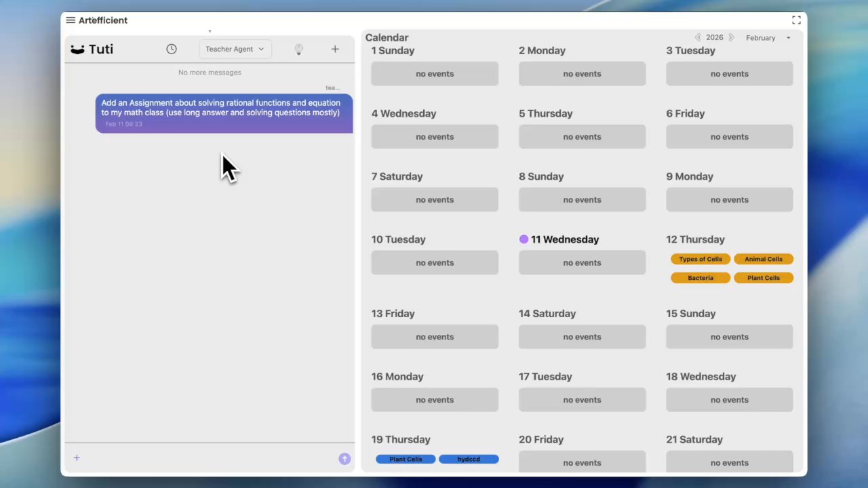Viewport: 868px width, 488px height.
Task: Click the blue hydccd event tag
Action: point(469,459)
